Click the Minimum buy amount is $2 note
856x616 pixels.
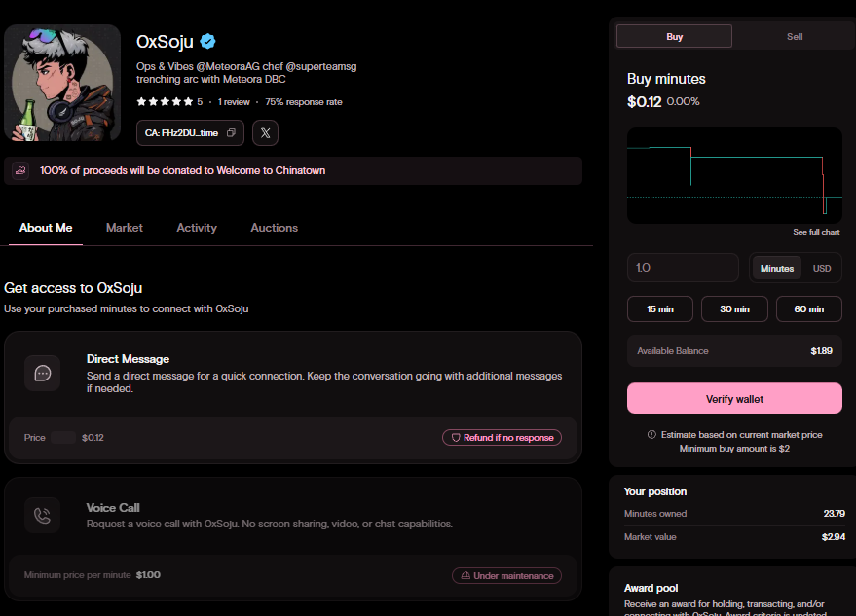click(x=734, y=449)
